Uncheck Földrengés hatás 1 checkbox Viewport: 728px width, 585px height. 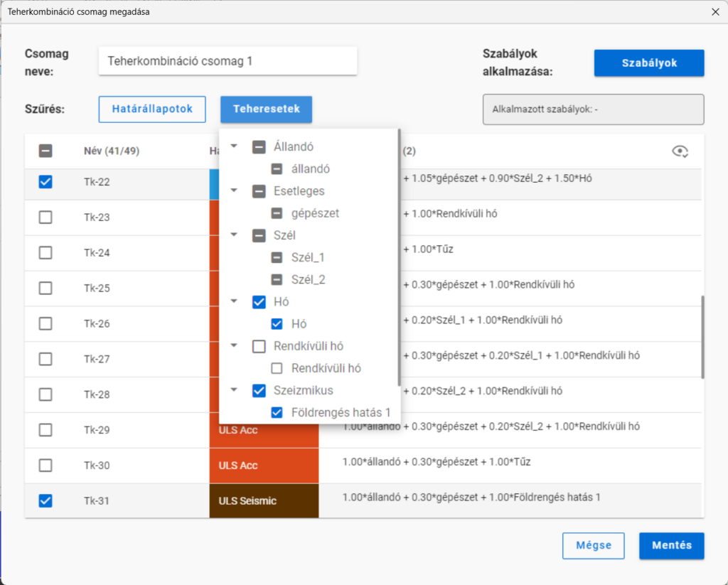coord(277,412)
